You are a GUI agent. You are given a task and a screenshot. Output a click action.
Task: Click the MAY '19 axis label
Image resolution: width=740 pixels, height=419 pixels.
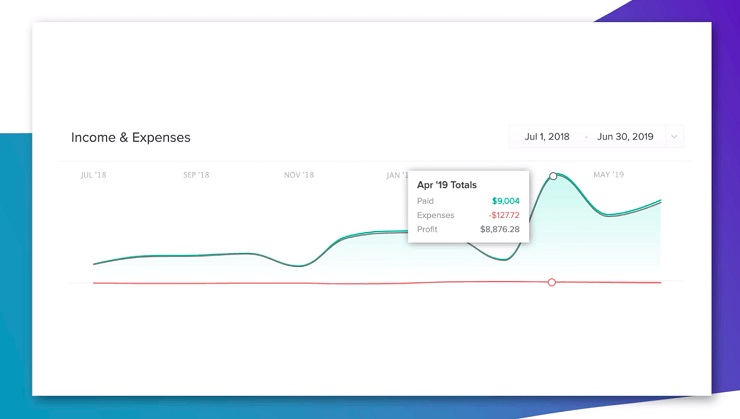coord(608,175)
